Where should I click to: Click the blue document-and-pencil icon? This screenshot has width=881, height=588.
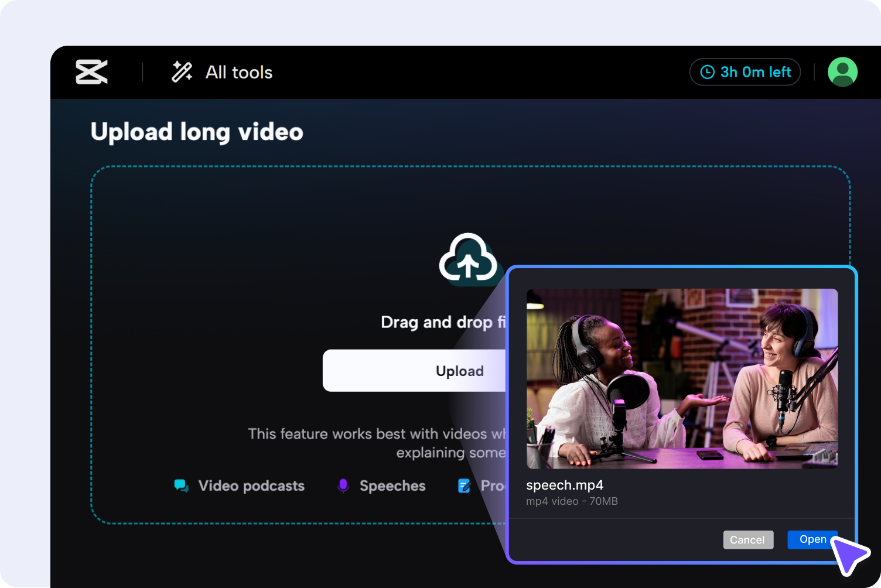[463, 486]
